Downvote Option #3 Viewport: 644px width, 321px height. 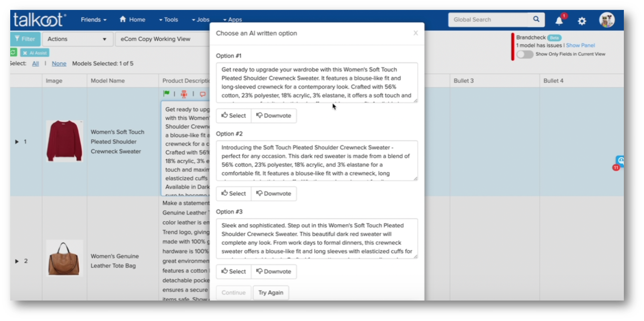click(274, 272)
